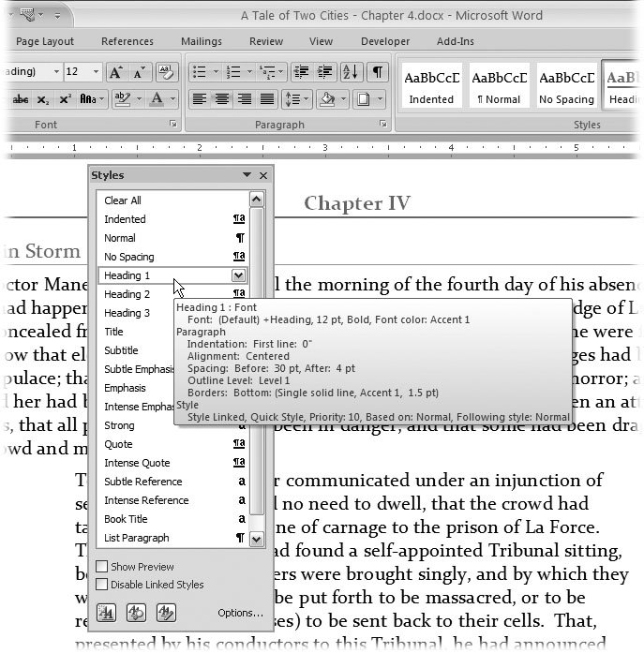
Task: Open the Styles pane options arrow
Action: pyautogui.click(x=247, y=175)
